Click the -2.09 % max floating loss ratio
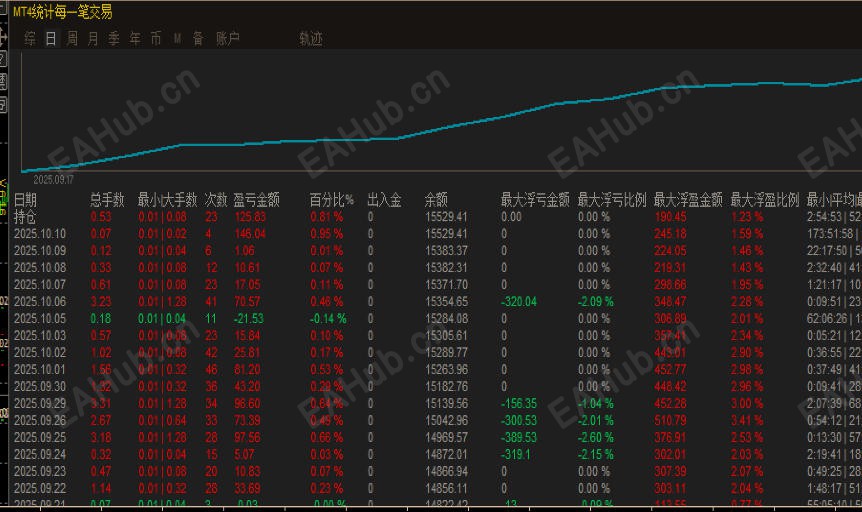The width and height of the screenshot is (862, 512). pos(596,302)
